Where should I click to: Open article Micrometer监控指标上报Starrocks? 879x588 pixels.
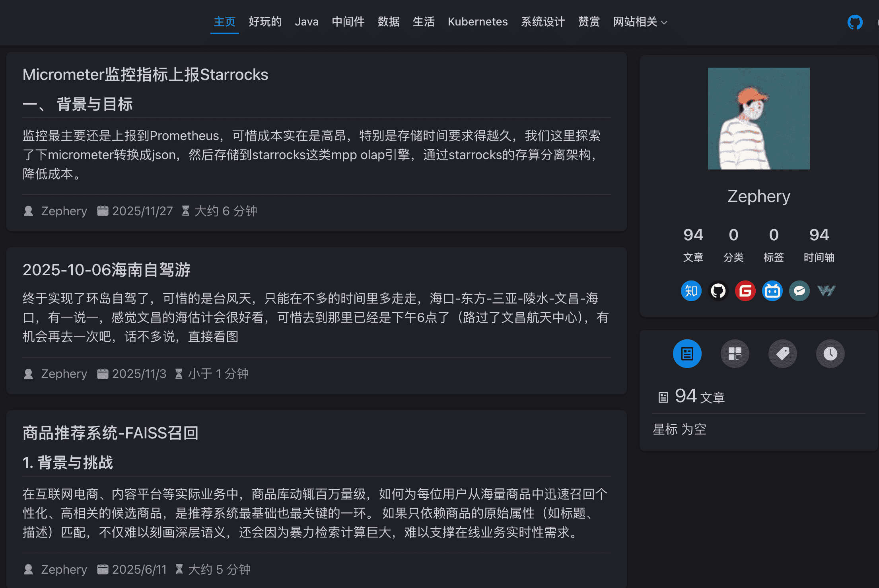[x=146, y=75]
